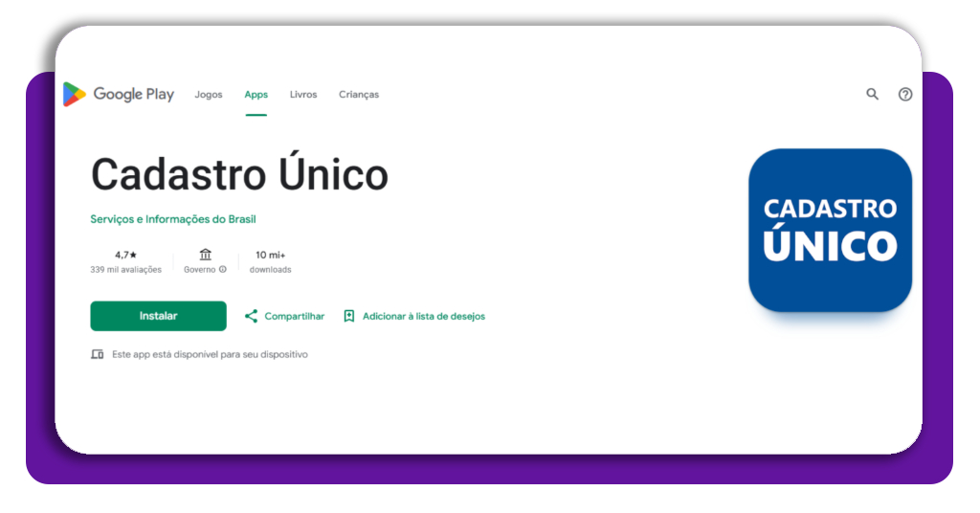The height and width of the screenshot is (513, 980).
Task: Click Adicionar à lista de desejos
Action: point(424,316)
